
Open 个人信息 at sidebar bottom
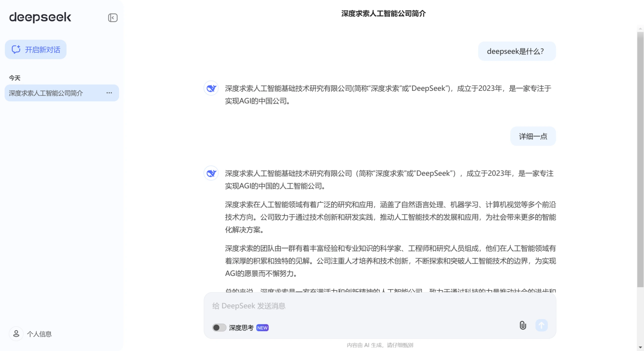(39, 334)
